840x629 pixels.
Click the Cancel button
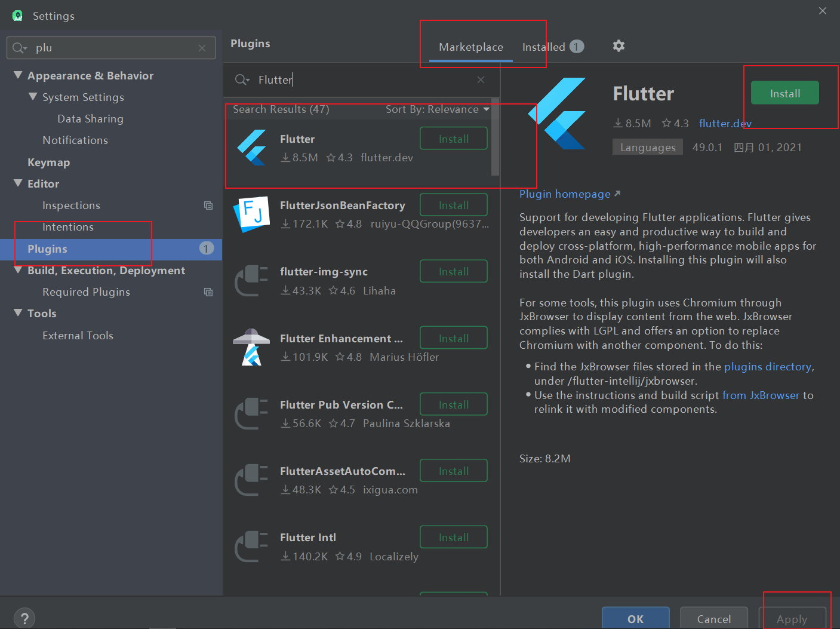(714, 619)
